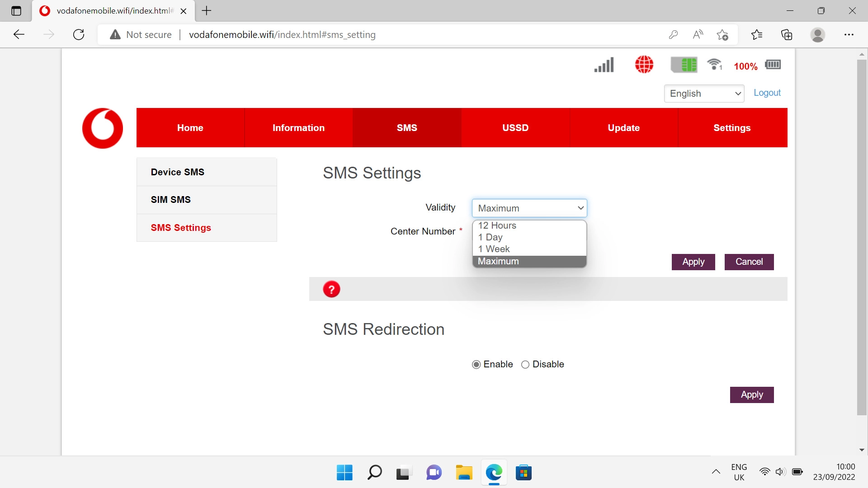
Task: Open Device SMS in sidebar
Action: click(178, 172)
